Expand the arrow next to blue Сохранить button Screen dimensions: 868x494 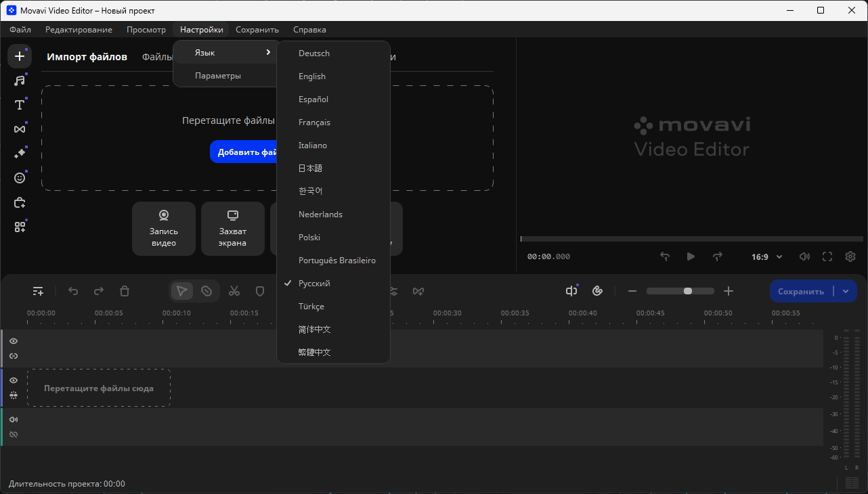click(x=846, y=291)
